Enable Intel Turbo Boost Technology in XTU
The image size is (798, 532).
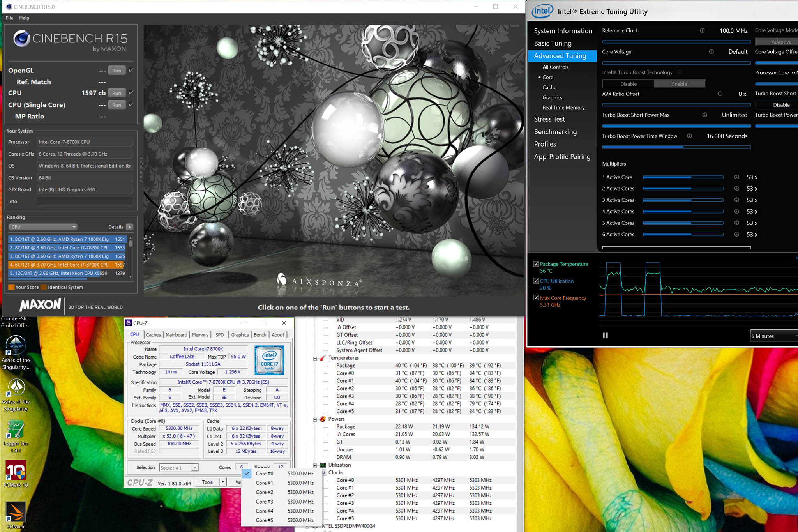679,83
